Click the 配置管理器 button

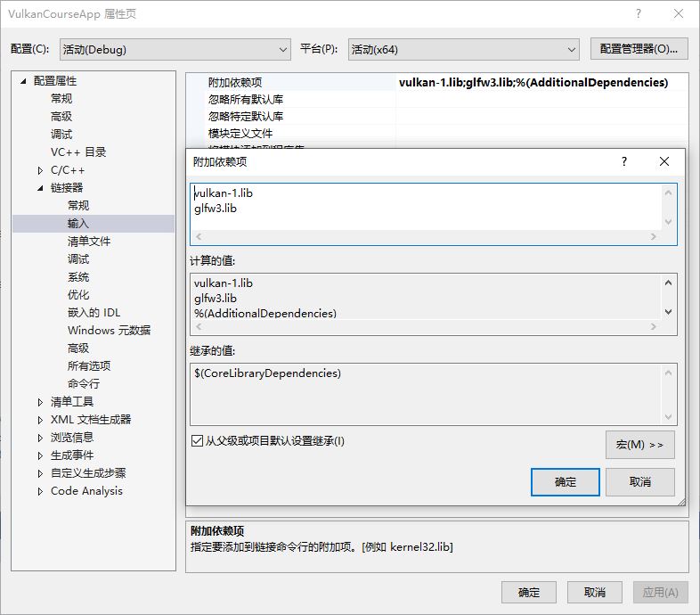click(x=639, y=49)
